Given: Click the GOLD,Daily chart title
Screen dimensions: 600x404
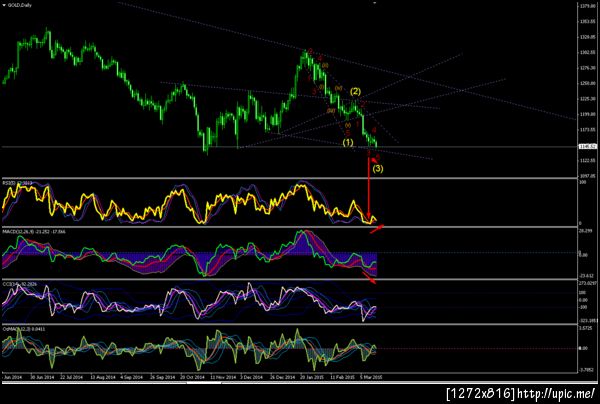Looking at the screenshot, I should coord(20,5).
